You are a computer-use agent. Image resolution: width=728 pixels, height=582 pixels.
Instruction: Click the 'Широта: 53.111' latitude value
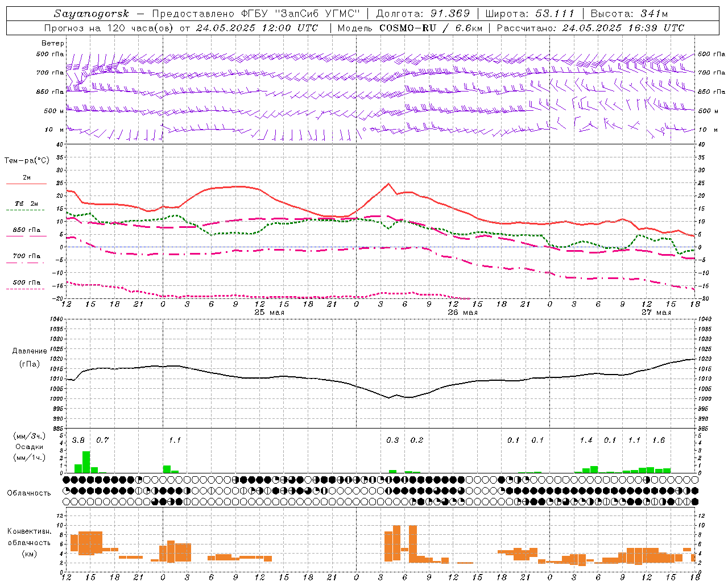tap(530, 14)
